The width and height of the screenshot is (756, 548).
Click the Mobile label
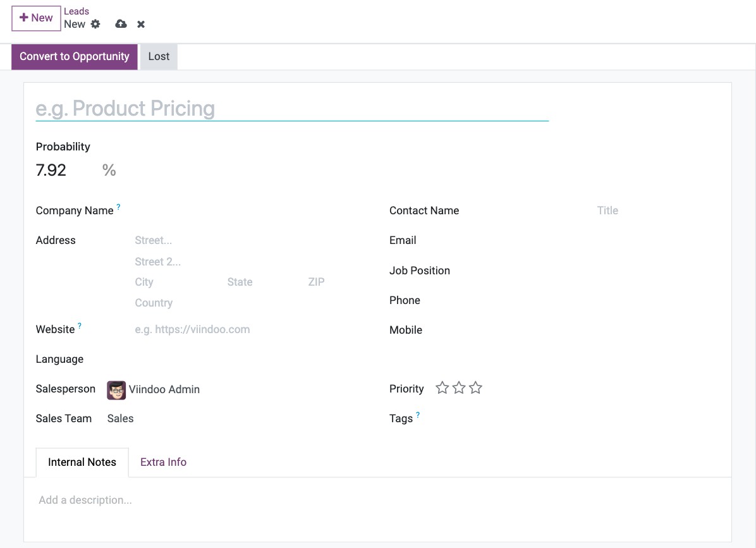(405, 330)
